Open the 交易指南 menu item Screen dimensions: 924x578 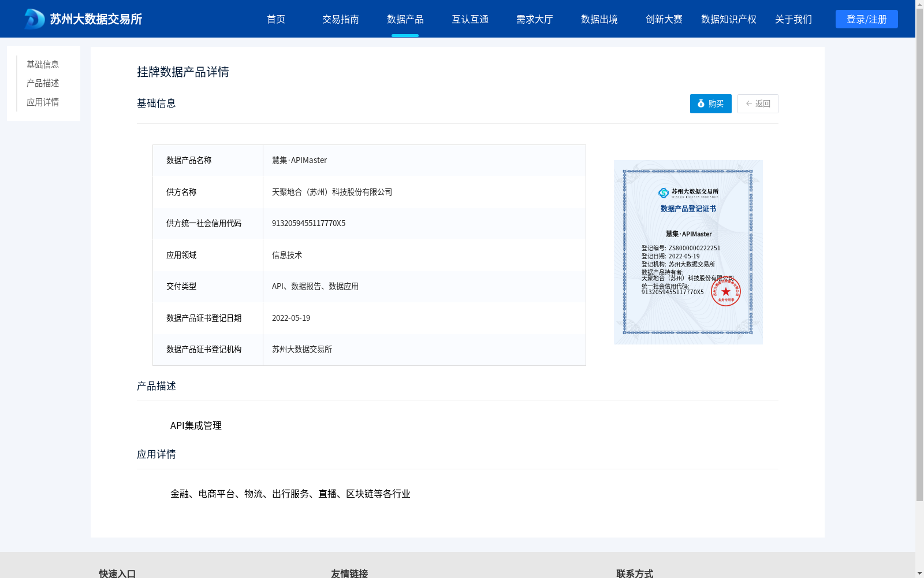point(341,19)
